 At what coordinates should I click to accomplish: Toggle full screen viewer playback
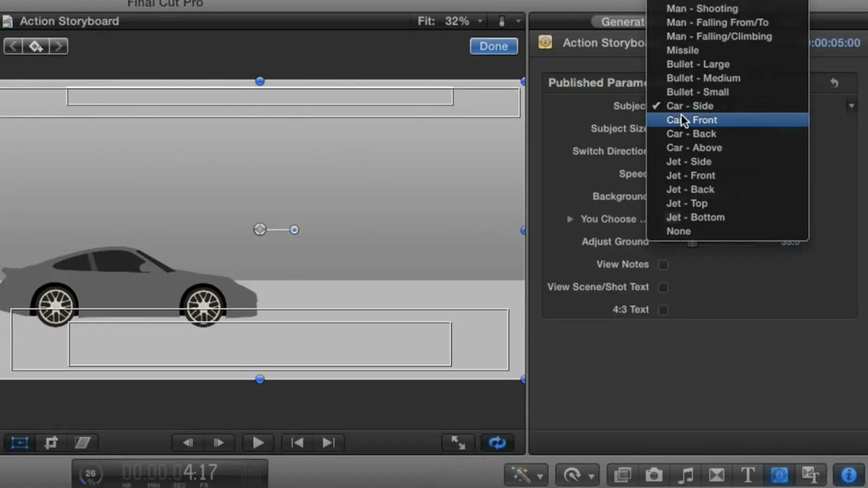tap(458, 442)
